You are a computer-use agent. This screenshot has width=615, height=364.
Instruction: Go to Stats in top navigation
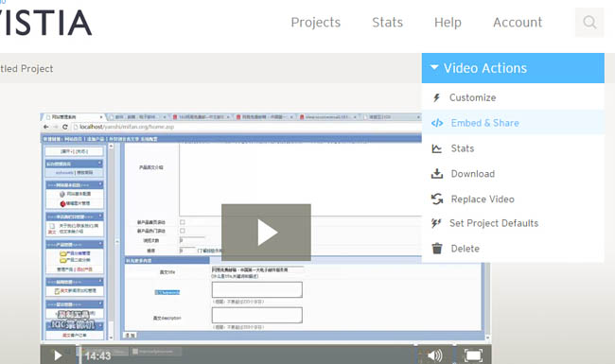pos(388,23)
